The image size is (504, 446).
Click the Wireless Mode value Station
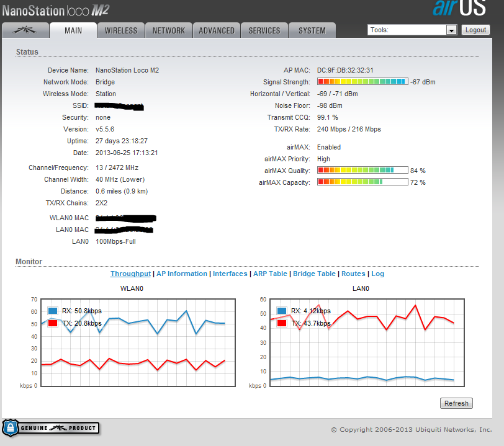coord(106,94)
